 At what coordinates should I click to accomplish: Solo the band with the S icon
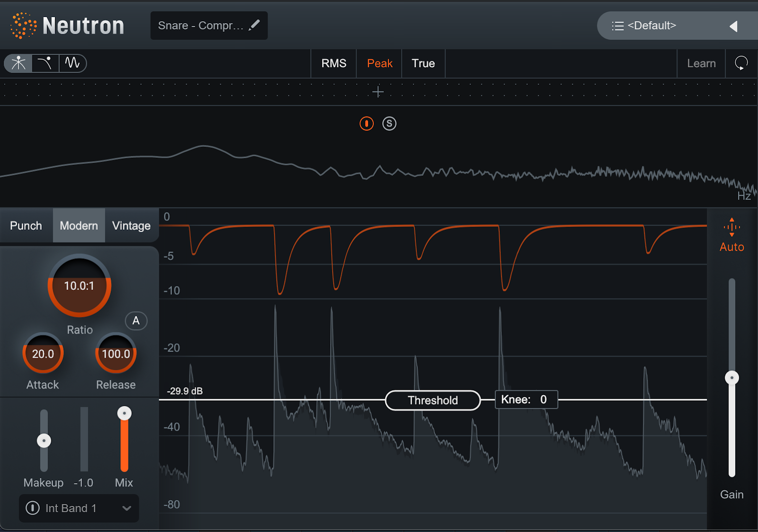pyautogui.click(x=389, y=124)
